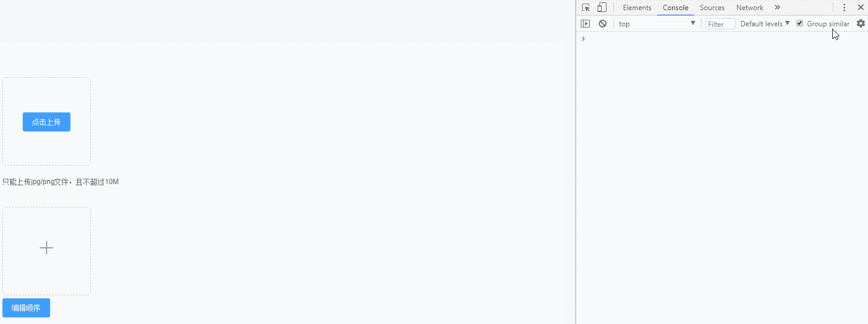
Task: Open the Default levels dropdown
Action: 765,24
